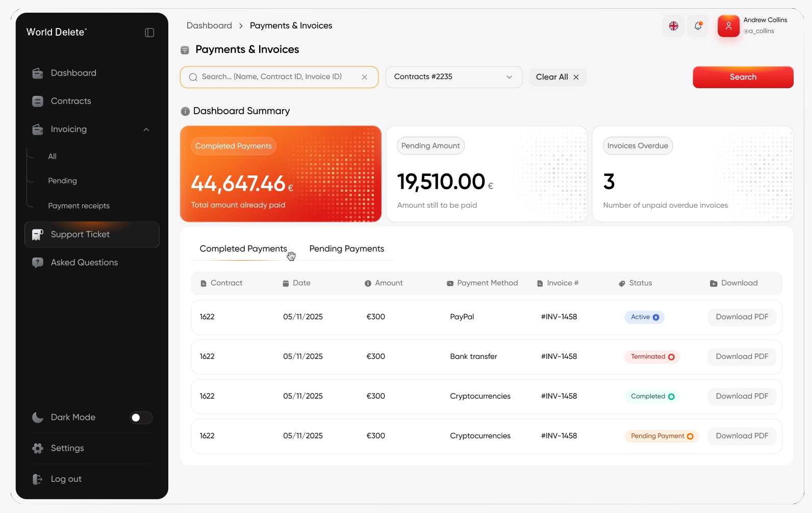Click the Clear All button
The width and height of the screenshot is (812, 513).
click(x=557, y=77)
